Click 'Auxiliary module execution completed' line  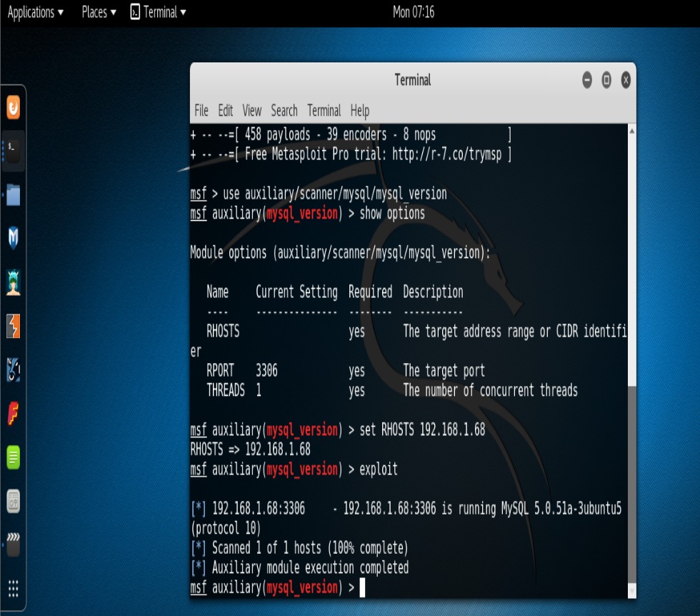(x=299, y=567)
